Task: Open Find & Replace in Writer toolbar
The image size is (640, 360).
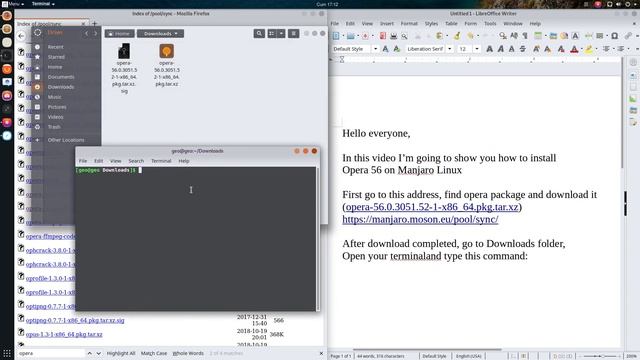Action: pos(503,36)
